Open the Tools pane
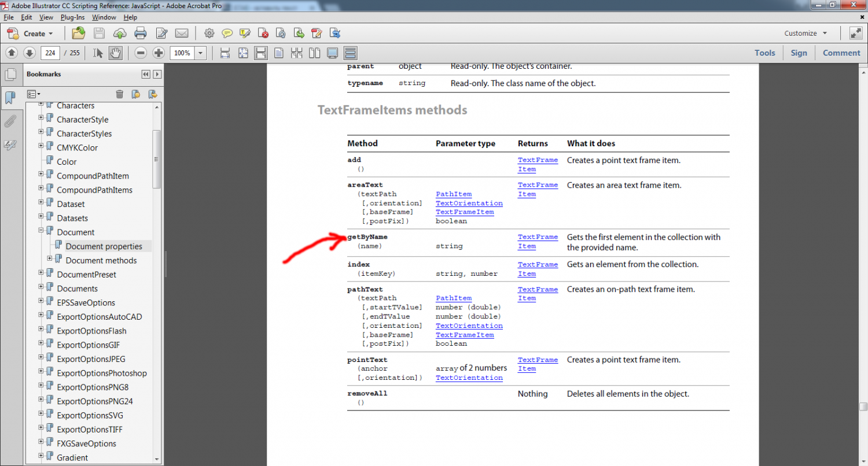This screenshot has height=466, width=868. (764, 53)
